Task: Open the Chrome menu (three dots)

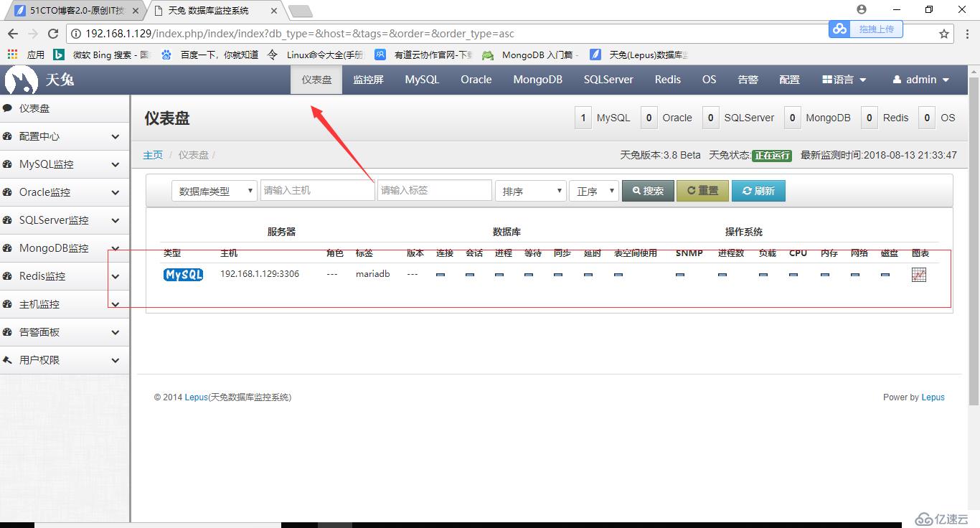Action: 966,34
